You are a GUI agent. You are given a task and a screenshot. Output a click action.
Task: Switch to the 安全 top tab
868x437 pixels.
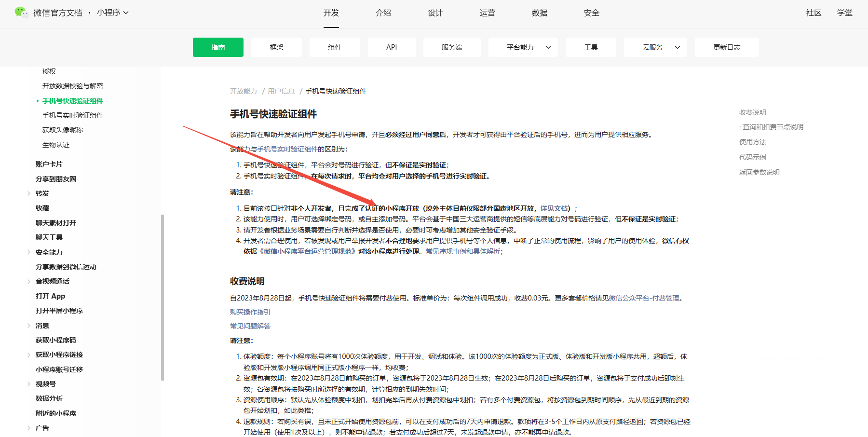point(592,13)
